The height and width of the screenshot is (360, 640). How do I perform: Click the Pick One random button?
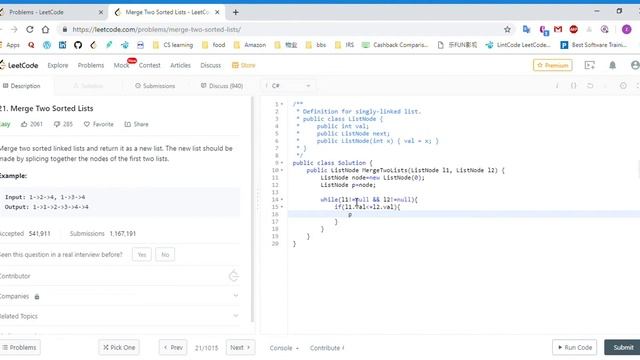tap(119, 348)
